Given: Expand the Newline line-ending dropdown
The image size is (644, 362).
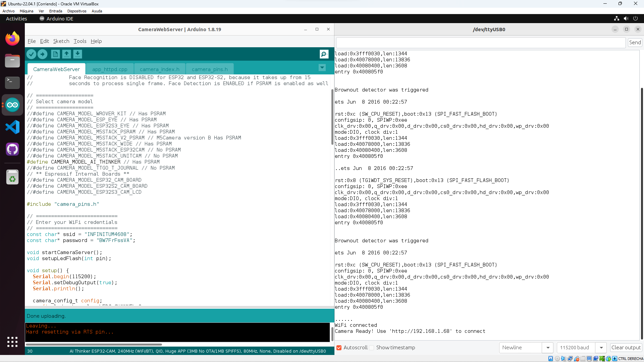Looking at the screenshot, I should [x=548, y=348].
